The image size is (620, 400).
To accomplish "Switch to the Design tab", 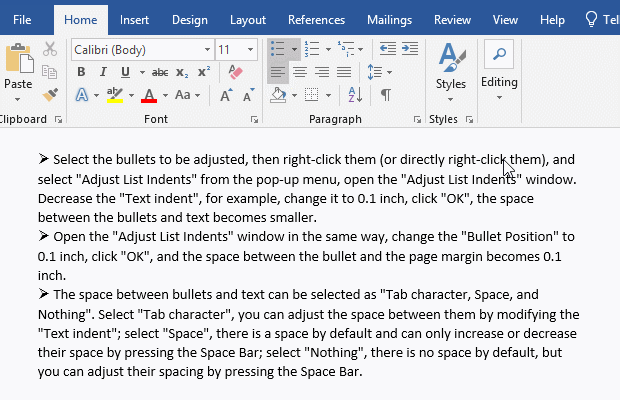I will click(190, 20).
